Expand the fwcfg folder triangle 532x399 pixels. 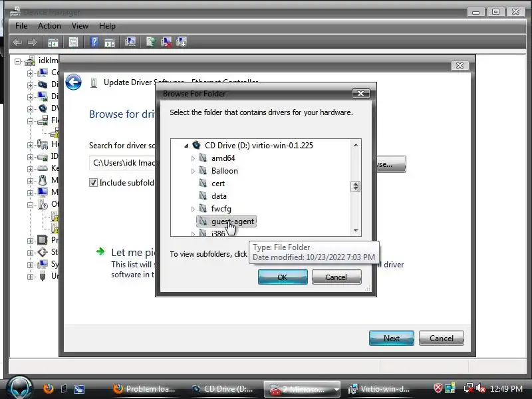(193, 209)
